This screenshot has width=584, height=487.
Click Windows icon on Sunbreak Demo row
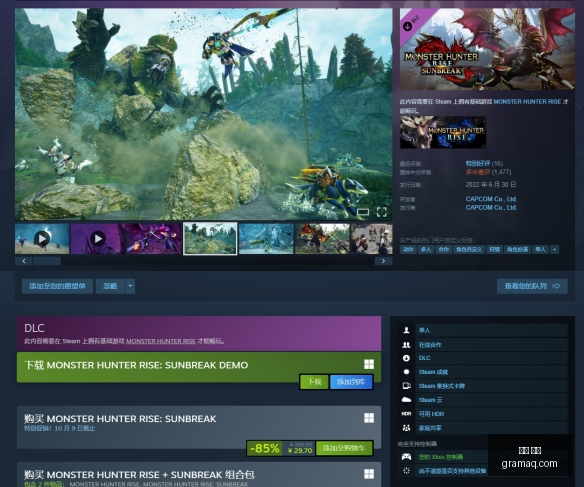[x=369, y=364]
